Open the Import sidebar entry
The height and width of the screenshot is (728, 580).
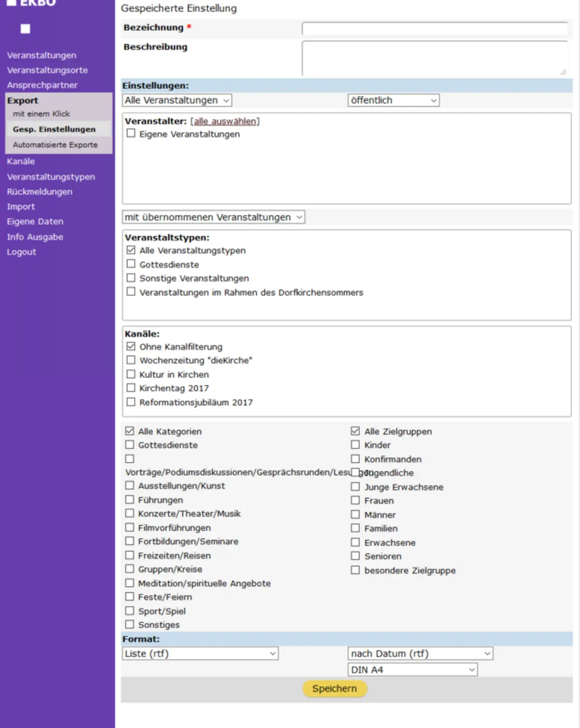[21, 206]
